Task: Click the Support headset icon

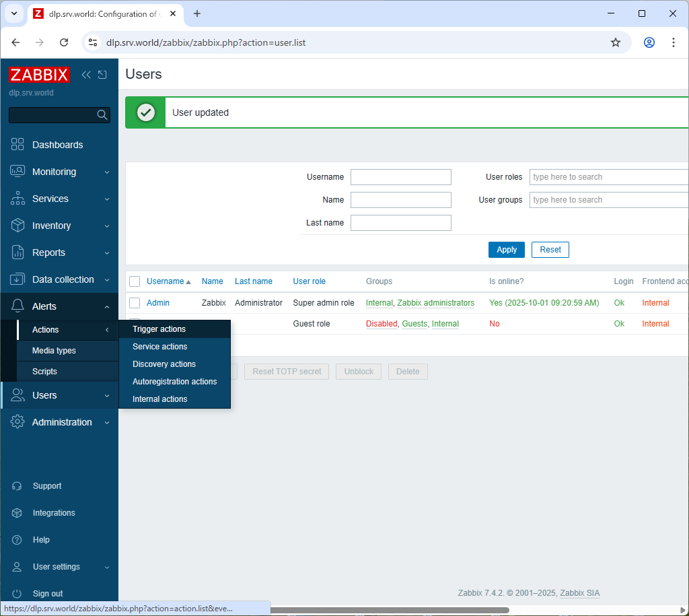Action: [x=17, y=486]
